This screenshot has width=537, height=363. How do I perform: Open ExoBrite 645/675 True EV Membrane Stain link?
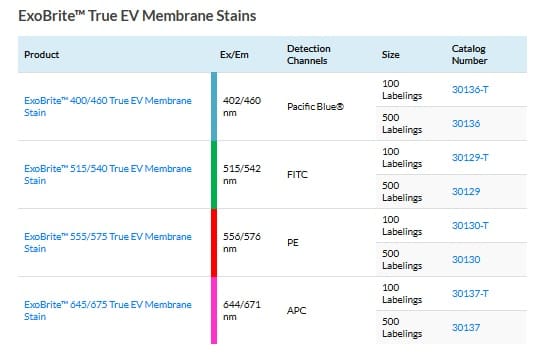(x=108, y=311)
